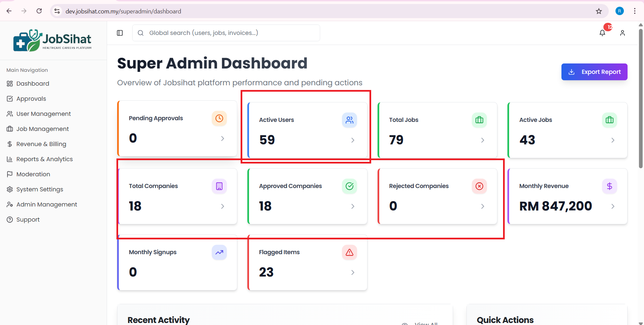Click the user profile icon
This screenshot has width=644, height=325.
click(x=623, y=33)
